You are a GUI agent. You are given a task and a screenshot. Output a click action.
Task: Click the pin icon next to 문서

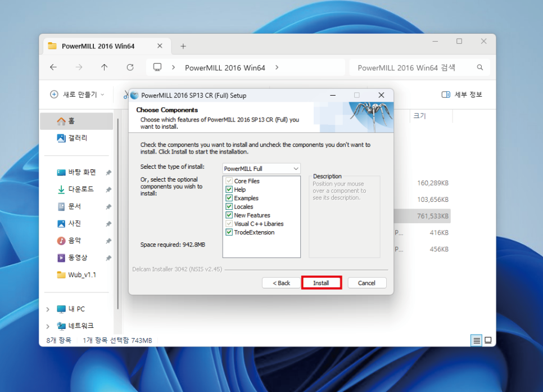108,207
